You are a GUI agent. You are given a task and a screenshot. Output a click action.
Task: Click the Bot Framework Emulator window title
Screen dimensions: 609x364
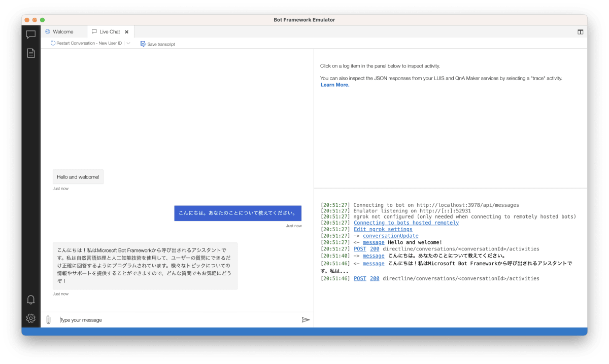[304, 20]
